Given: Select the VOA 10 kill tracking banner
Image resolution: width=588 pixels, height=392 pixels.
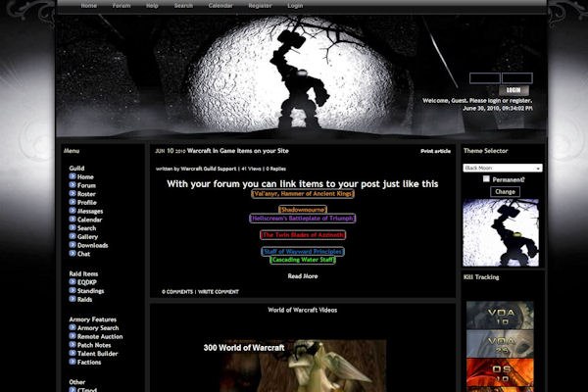Looking at the screenshot, I should tap(500, 316).
